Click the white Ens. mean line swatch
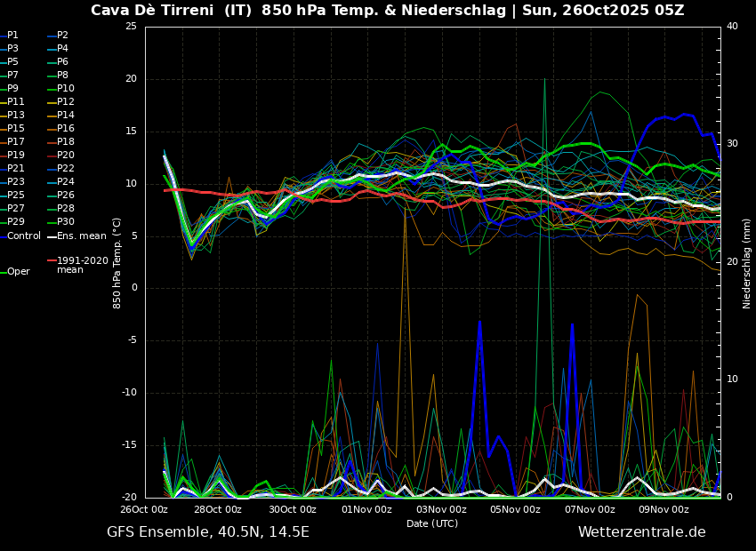 click(52, 236)
